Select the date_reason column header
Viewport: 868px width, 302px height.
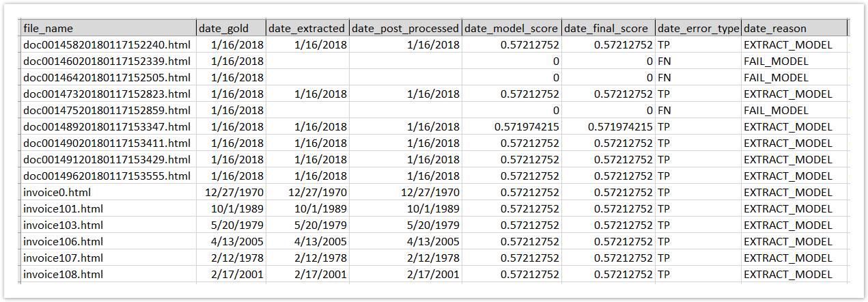[795, 29]
